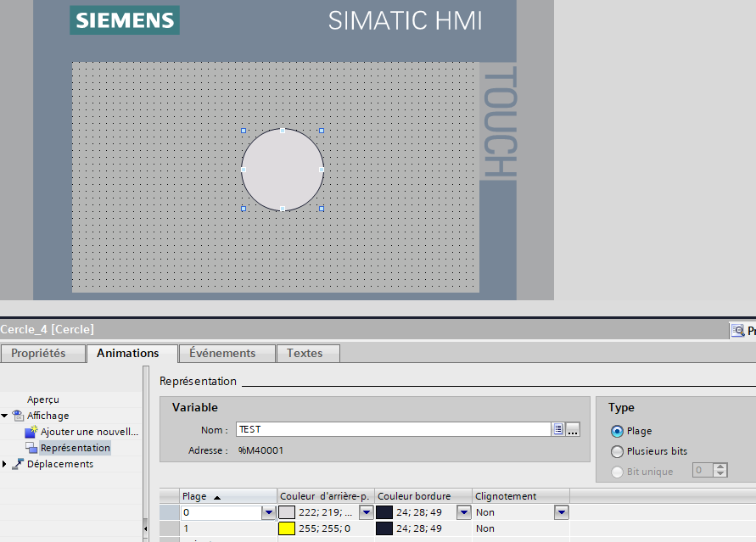Screen dimensions: 756x542
Task: Open the variable list icon next to TEST
Action: (558, 430)
